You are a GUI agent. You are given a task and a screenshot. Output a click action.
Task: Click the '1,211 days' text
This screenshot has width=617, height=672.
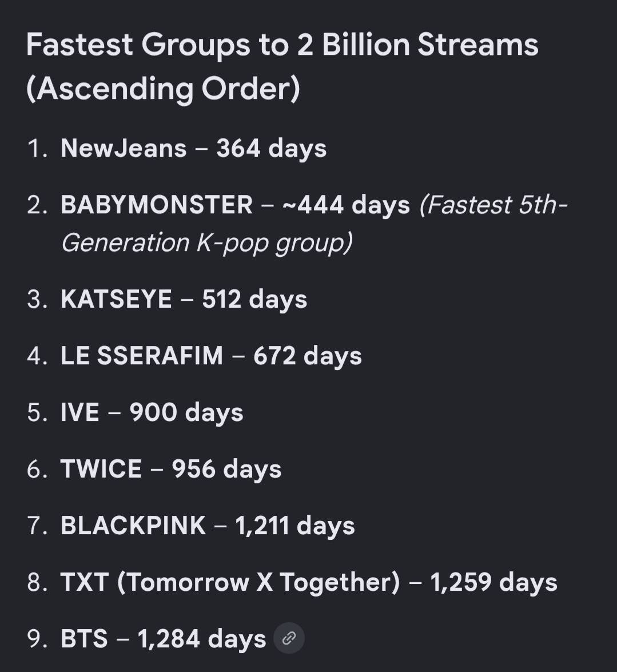(295, 526)
